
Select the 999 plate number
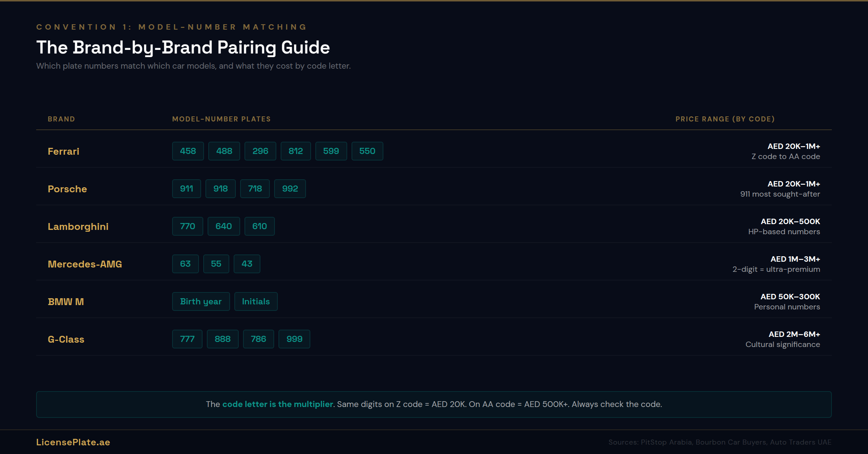pos(294,339)
